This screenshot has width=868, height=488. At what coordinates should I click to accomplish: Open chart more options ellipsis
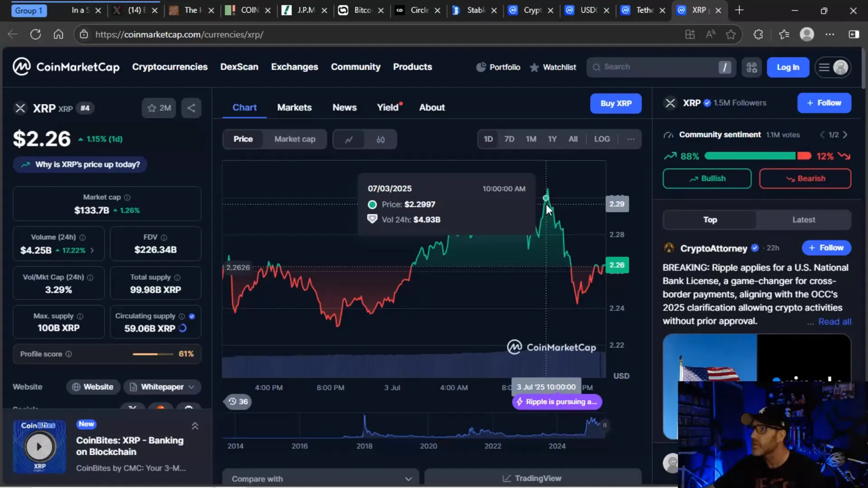coord(631,139)
